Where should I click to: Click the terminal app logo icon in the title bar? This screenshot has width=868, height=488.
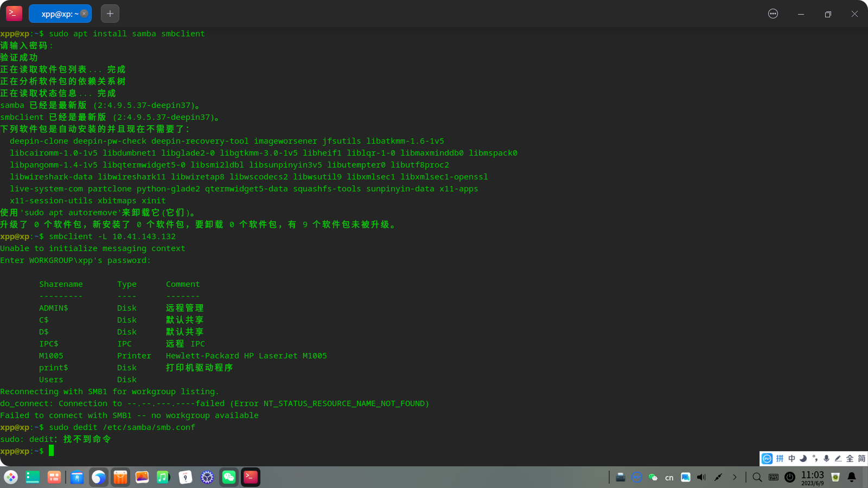(14, 14)
